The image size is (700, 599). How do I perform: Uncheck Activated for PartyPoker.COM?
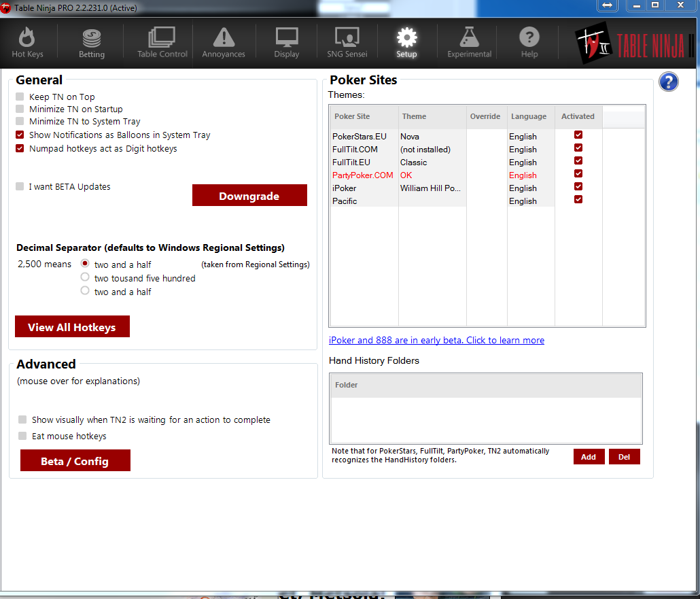click(578, 173)
